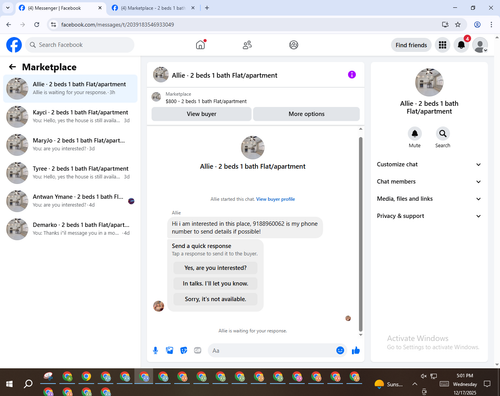500x396 pixels.
Task: Open the Marketplace listing header row
Action: coord(256,97)
